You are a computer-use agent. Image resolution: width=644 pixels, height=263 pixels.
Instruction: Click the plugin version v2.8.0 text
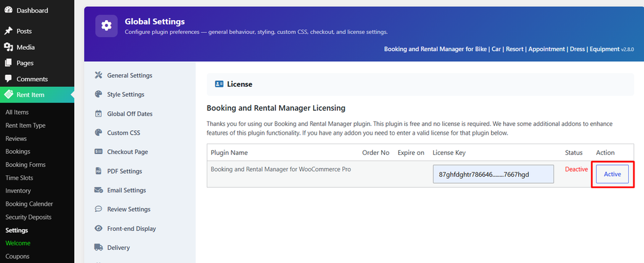(x=628, y=49)
